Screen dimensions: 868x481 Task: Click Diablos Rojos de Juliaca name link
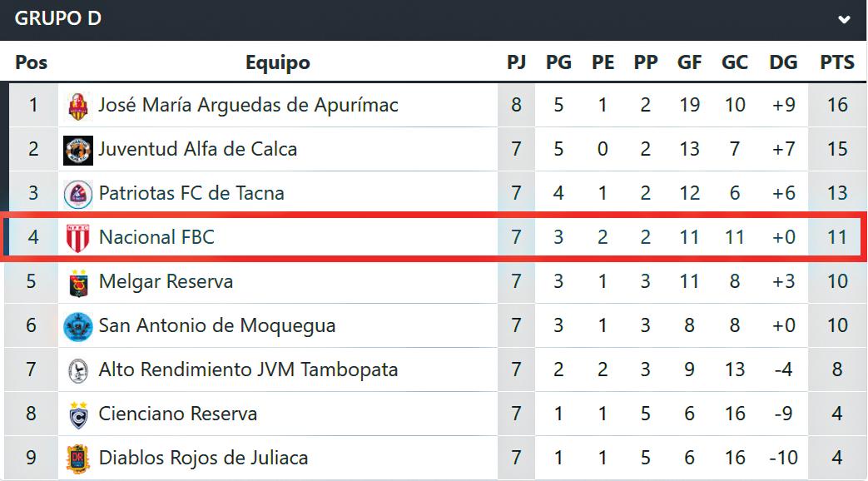coord(203,458)
